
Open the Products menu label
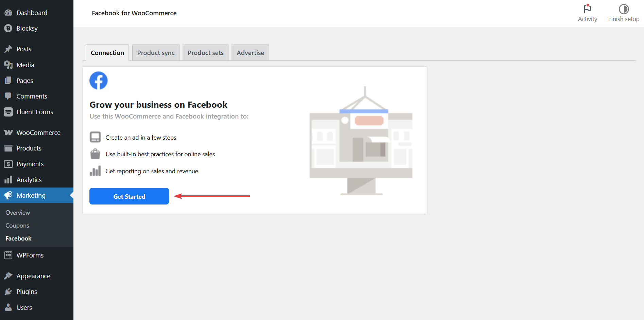pyautogui.click(x=29, y=148)
